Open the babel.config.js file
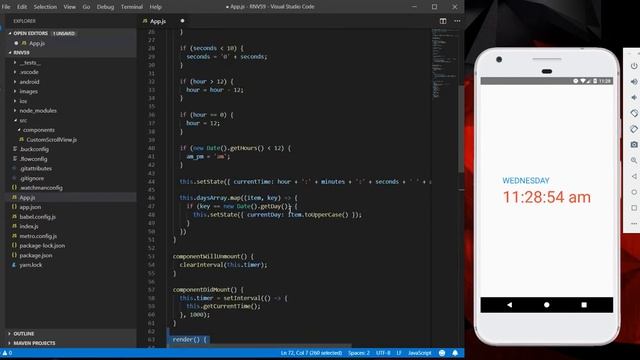The image size is (640, 360). (38, 217)
